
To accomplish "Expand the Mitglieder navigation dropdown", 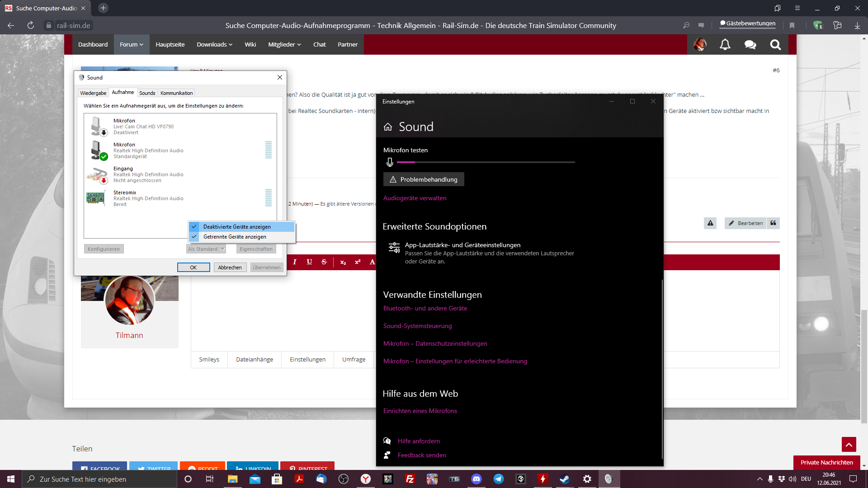I will coord(284,45).
